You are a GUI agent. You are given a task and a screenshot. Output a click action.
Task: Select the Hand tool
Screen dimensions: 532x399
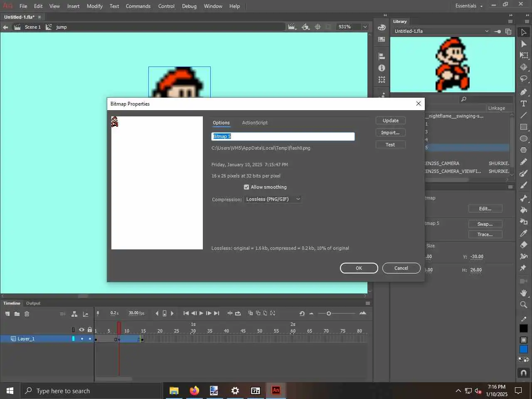pyautogui.click(x=524, y=293)
